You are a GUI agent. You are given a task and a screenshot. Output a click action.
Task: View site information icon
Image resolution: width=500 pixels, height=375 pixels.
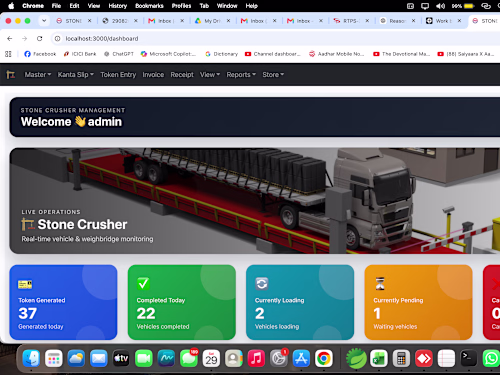57,39
